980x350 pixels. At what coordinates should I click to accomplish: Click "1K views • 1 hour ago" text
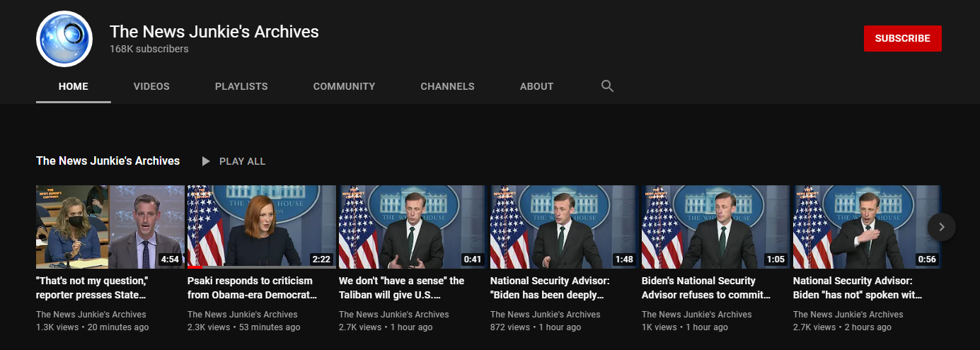[685, 327]
